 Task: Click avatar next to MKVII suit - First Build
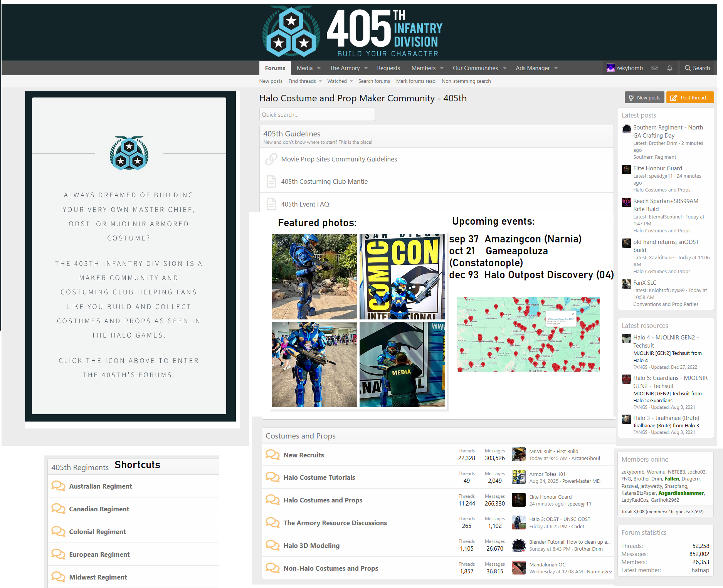pos(519,454)
